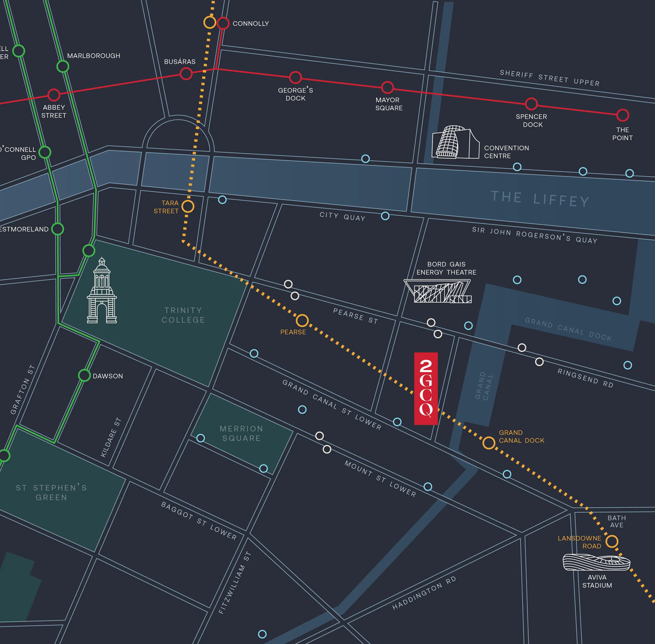Select the St Stephen's Green label

click(51, 492)
